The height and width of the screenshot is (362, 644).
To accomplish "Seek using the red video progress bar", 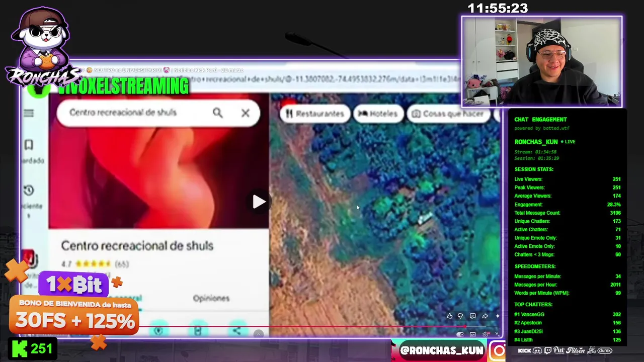I will [x=302, y=326].
